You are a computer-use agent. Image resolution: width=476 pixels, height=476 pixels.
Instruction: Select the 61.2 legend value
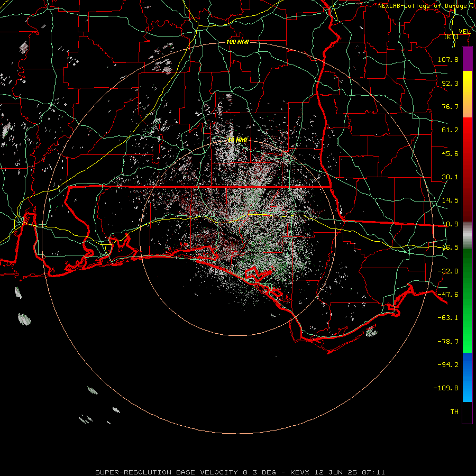[450, 130]
